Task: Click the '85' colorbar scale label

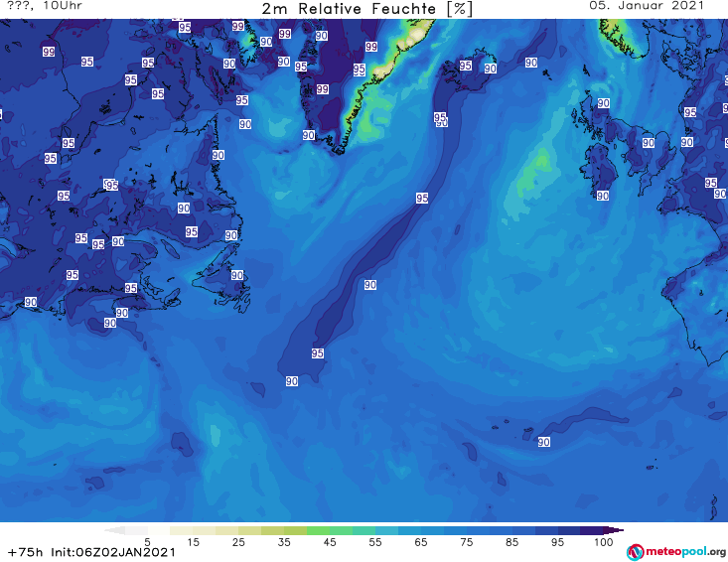Action: click(x=512, y=542)
